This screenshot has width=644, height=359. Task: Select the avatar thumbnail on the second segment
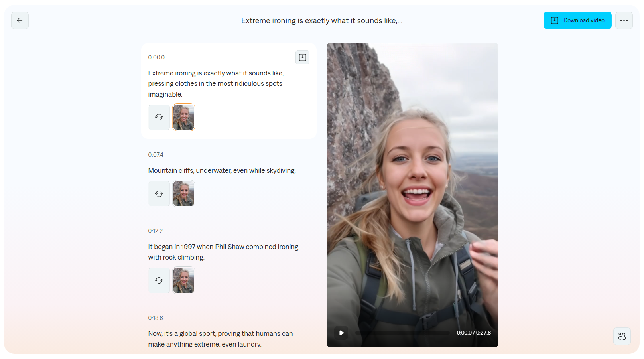coord(183,193)
